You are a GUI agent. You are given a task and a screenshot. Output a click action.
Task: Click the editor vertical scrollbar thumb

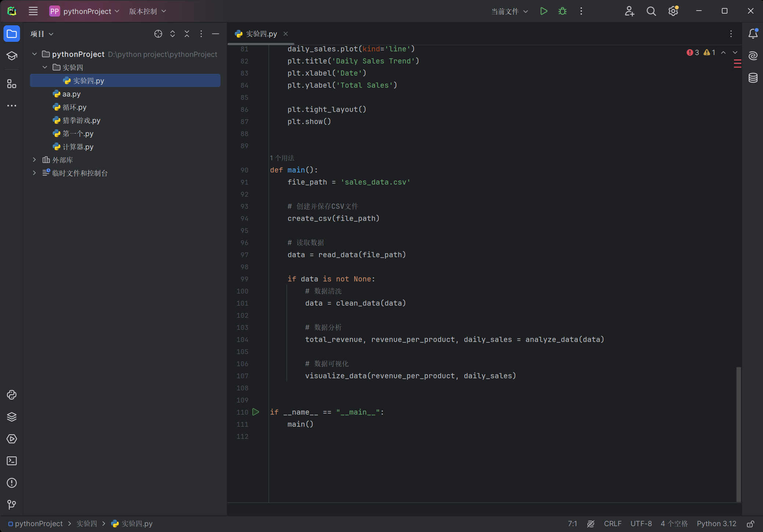click(739, 434)
